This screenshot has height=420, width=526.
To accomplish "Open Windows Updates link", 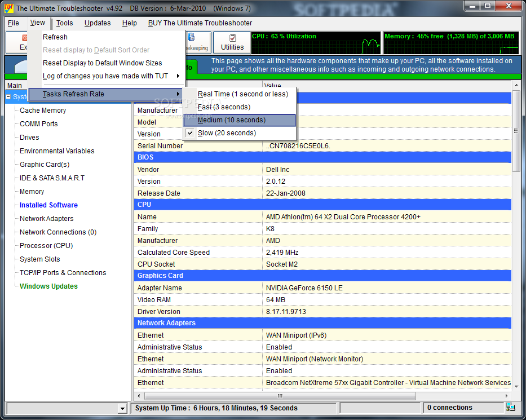I will click(48, 286).
